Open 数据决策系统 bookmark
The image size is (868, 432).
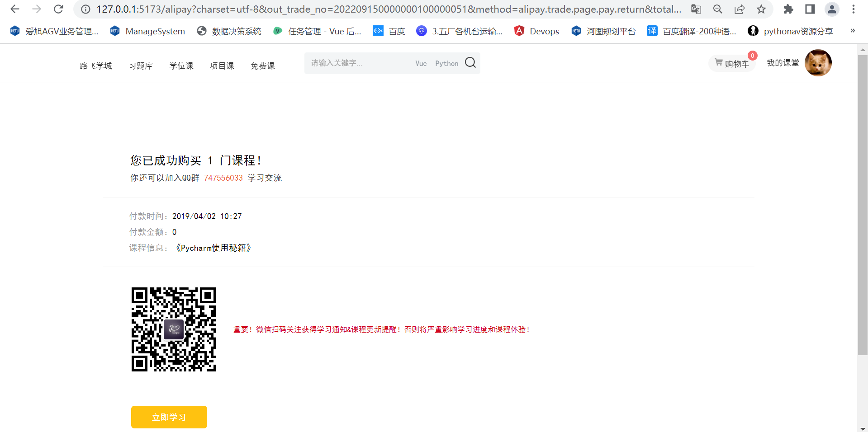(x=229, y=31)
